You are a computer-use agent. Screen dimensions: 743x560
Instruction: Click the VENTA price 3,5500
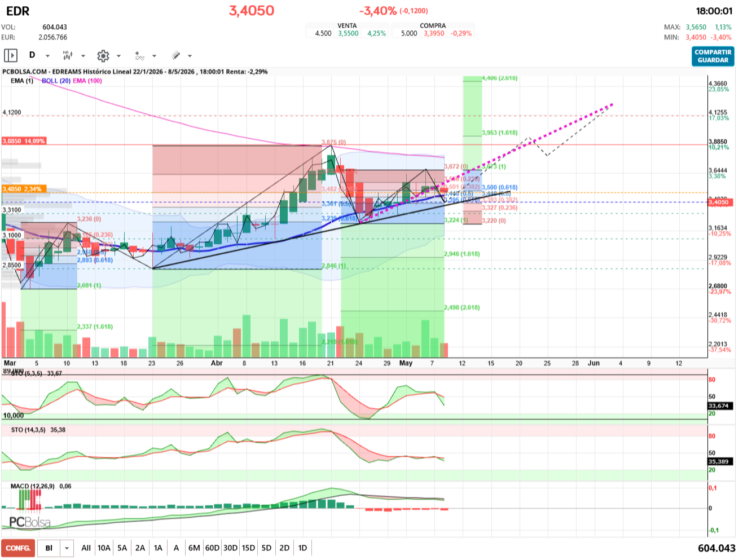pos(348,33)
